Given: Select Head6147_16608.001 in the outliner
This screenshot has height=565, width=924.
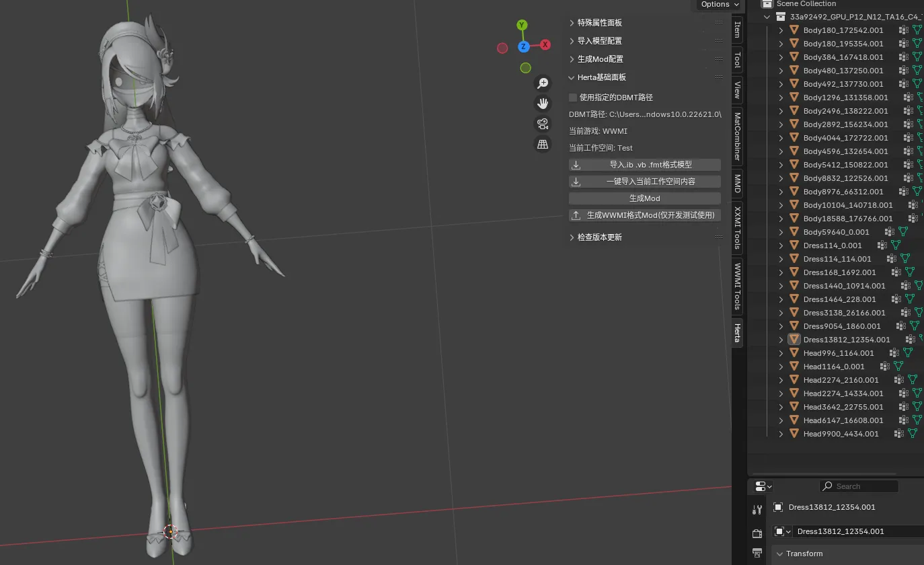Looking at the screenshot, I should click(843, 420).
